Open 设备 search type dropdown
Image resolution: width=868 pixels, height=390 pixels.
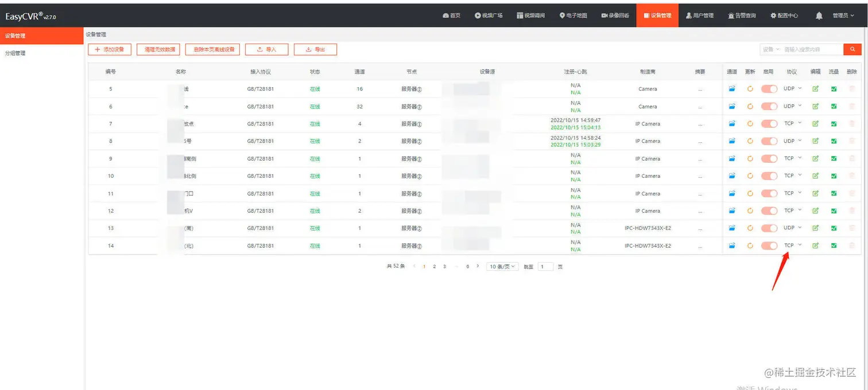[771, 49]
